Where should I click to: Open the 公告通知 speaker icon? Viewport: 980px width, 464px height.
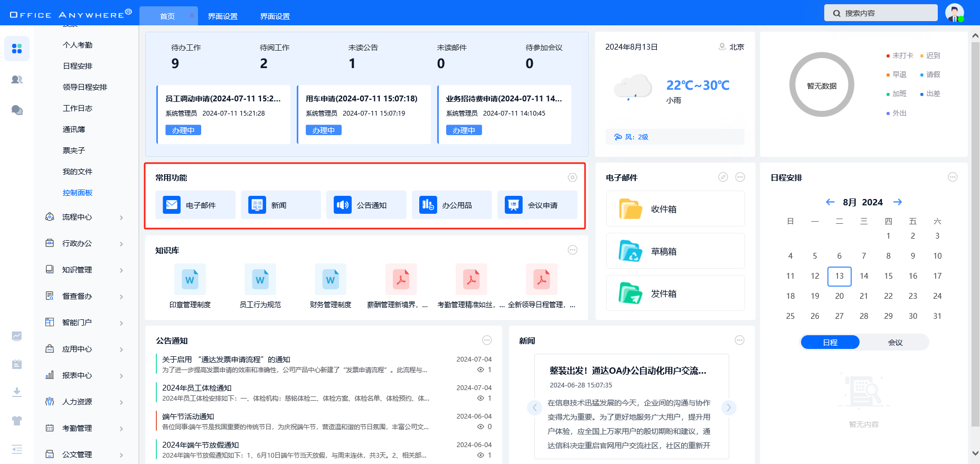click(x=343, y=205)
